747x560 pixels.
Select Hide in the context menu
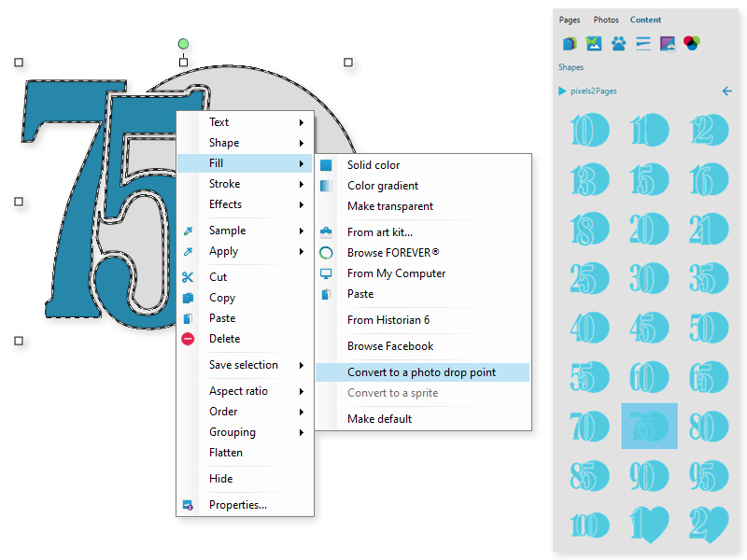[x=245, y=479]
